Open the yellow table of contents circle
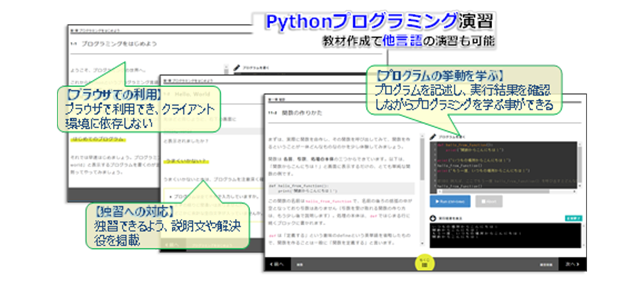Viewport: 644px width, 282px height. (424, 263)
